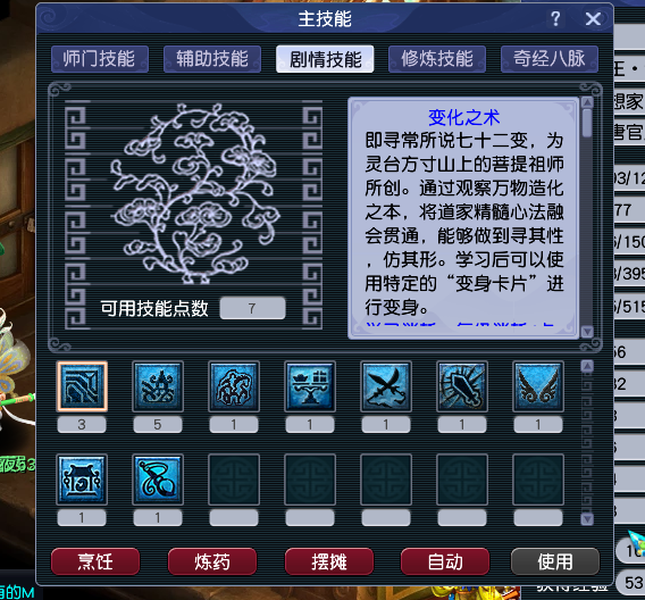Select the crossed swords skill icon

[x=386, y=387]
